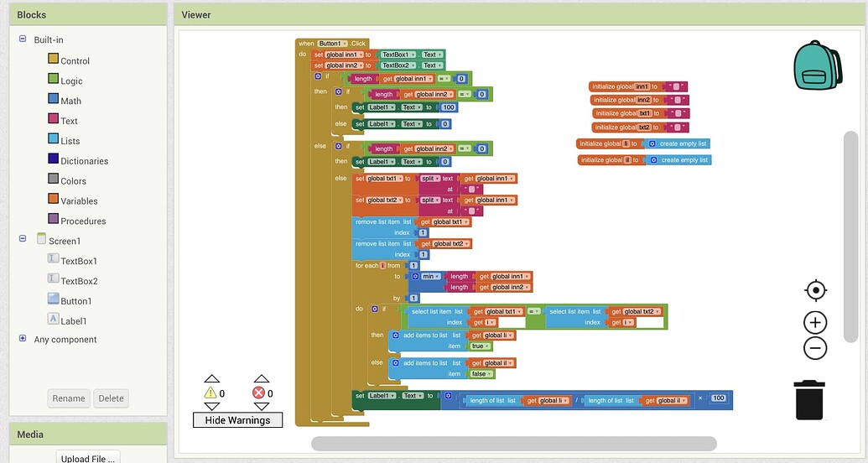
Task: Open the Variables blocks category
Action: click(x=79, y=201)
